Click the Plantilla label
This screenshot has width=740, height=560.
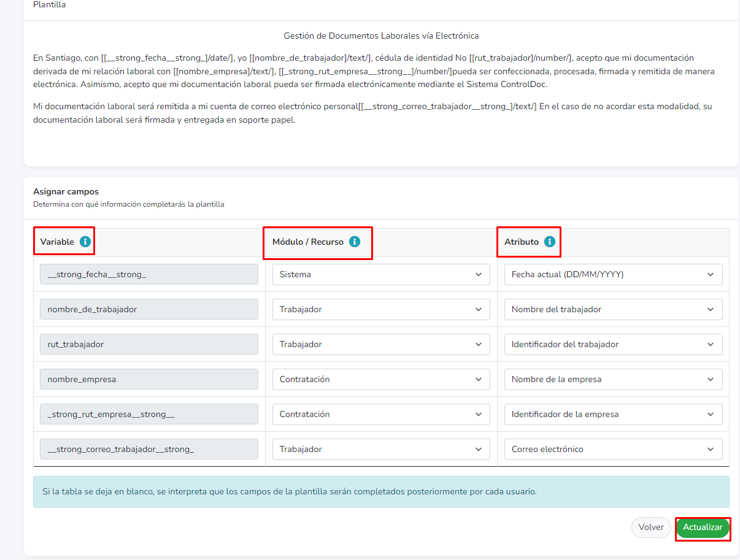coord(50,5)
